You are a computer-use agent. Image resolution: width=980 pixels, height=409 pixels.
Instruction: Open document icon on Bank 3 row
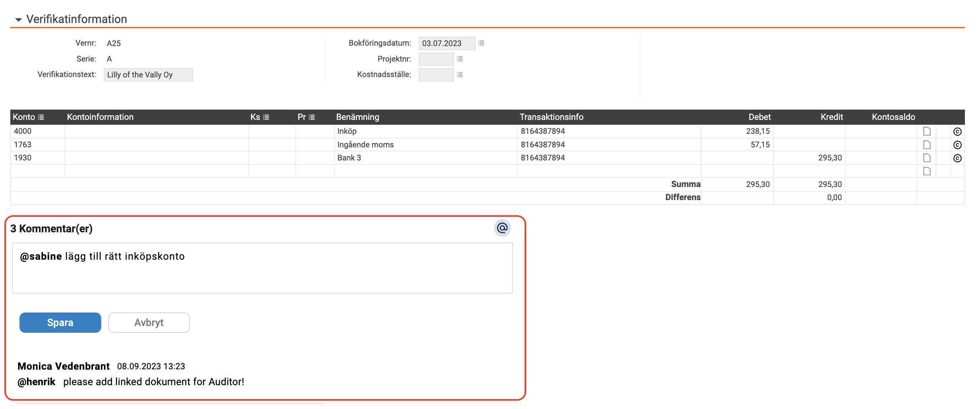point(927,158)
